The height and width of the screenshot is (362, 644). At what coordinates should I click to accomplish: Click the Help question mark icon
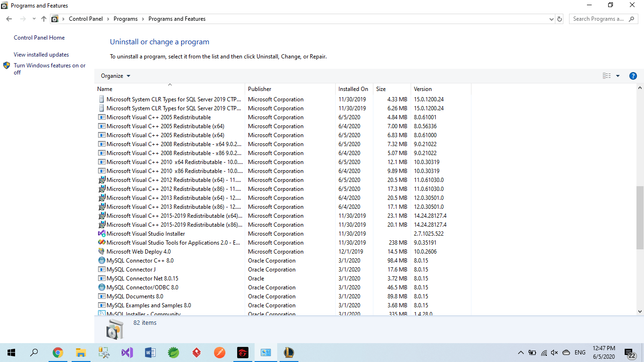pyautogui.click(x=633, y=76)
